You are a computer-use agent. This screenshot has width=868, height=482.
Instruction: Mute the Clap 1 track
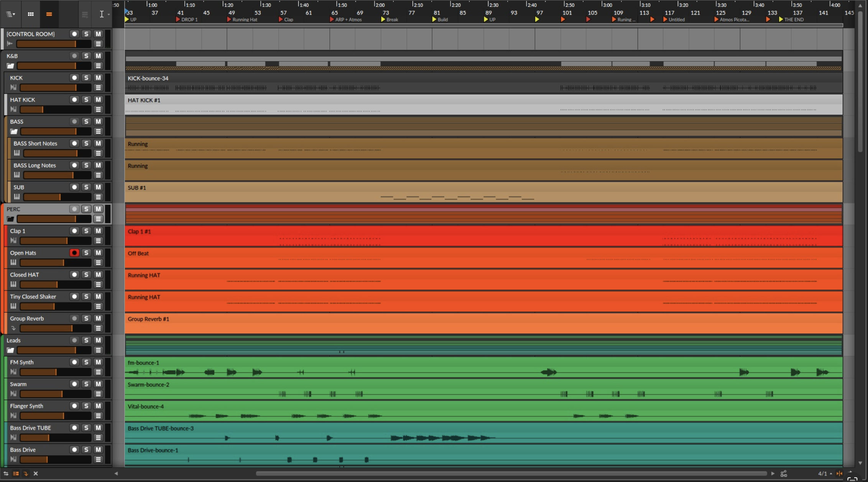[x=98, y=231]
